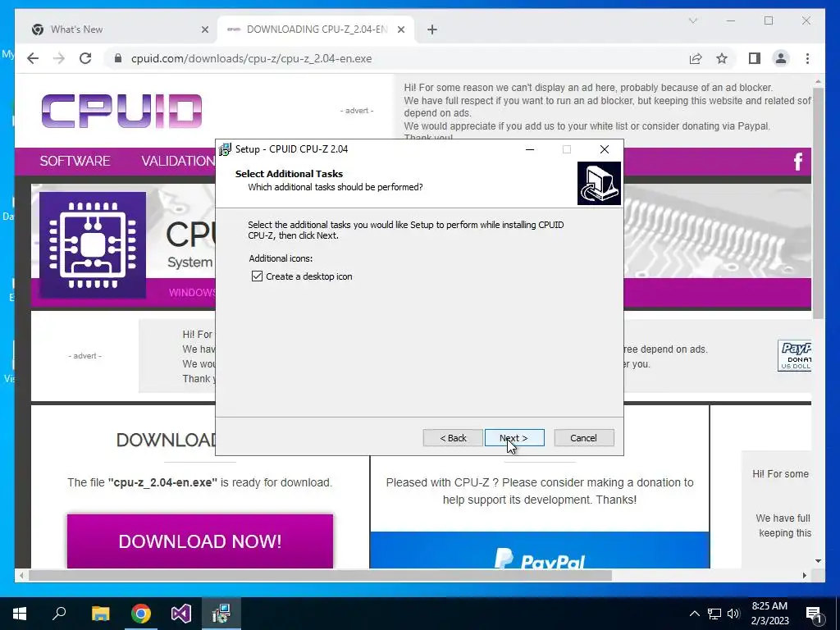
Task: Click Chrome back arrow
Action: pos(33,58)
